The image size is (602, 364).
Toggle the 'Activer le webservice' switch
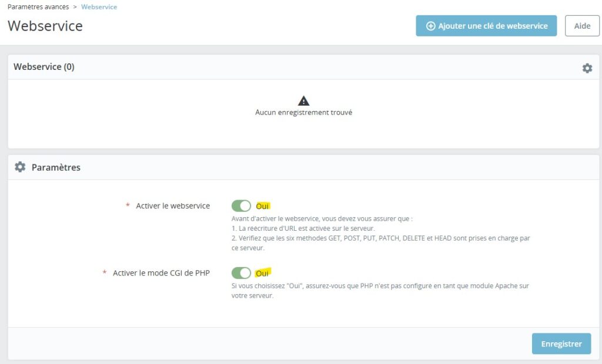pyautogui.click(x=241, y=206)
